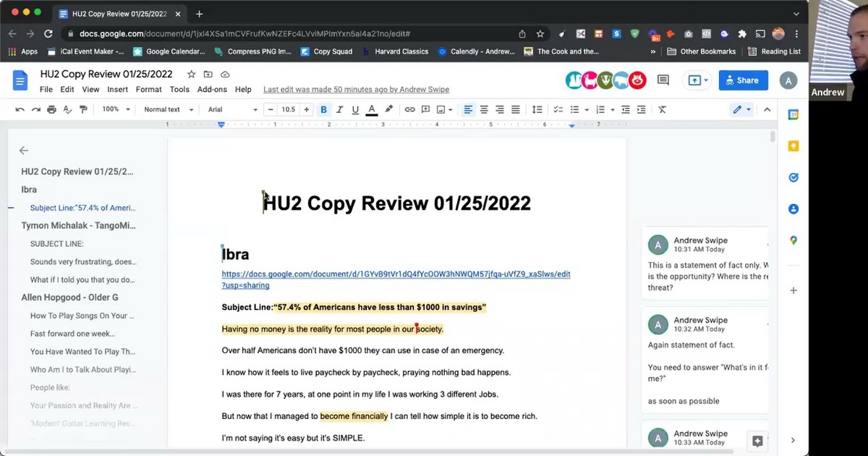This screenshot has width=868, height=456.
Task: Click the Insert link icon
Action: click(409, 109)
